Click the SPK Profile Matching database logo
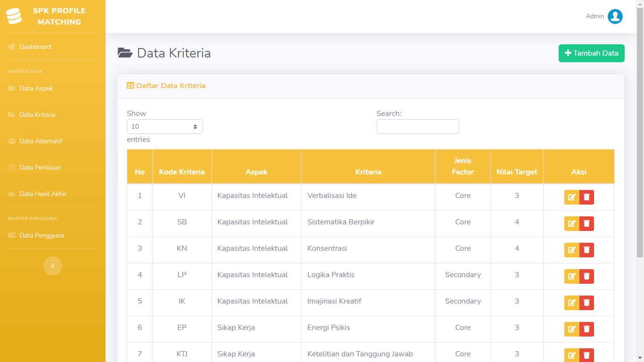Image resolution: width=644 pixels, height=362 pixels. click(x=14, y=16)
